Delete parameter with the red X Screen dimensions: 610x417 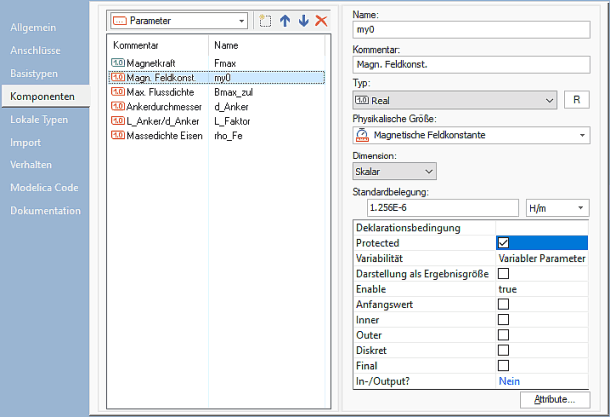tap(321, 20)
